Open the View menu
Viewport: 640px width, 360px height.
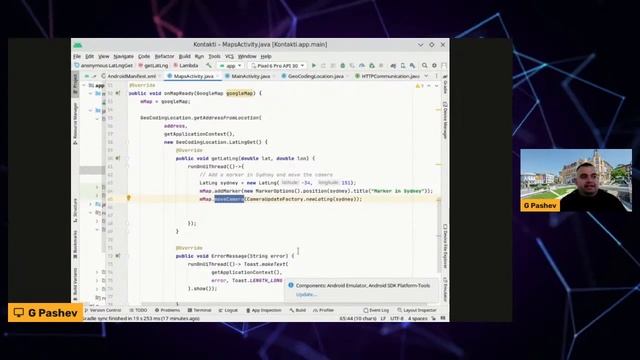(x=104, y=56)
